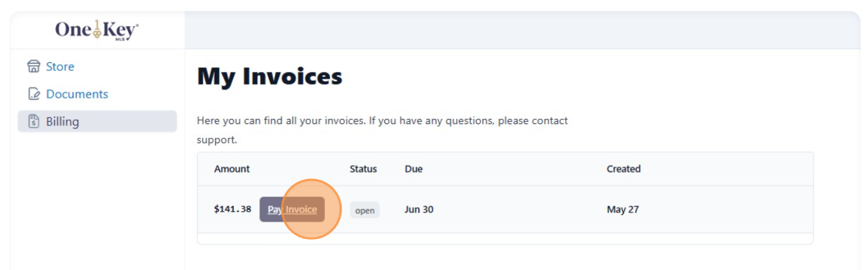Select the Billing sidebar item

click(98, 122)
